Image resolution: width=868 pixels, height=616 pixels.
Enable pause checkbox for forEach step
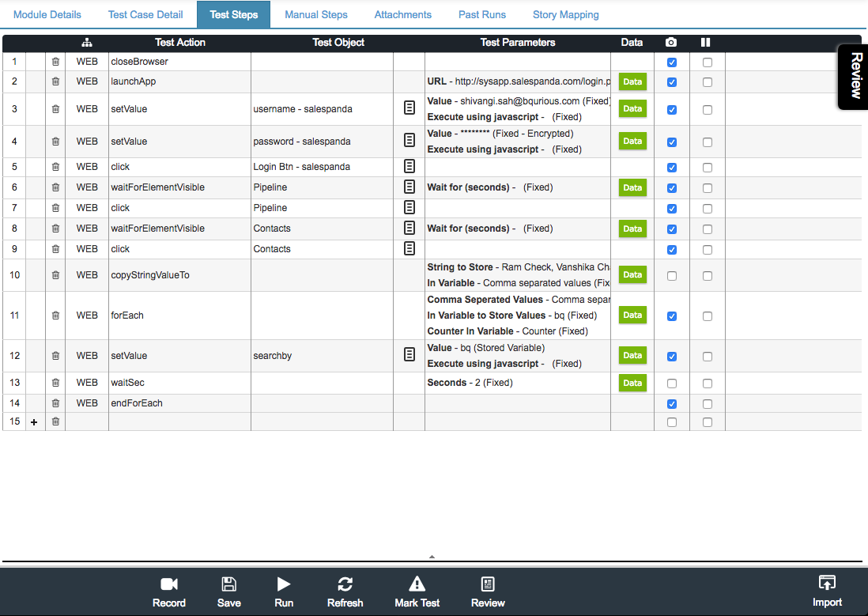[x=707, y=316]
